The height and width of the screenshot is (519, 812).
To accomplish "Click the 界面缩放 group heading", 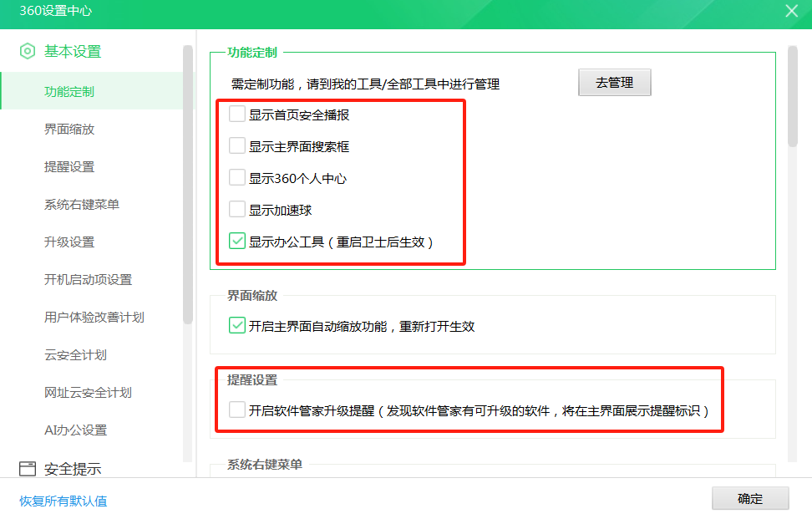I will click(x=252, y=295).
